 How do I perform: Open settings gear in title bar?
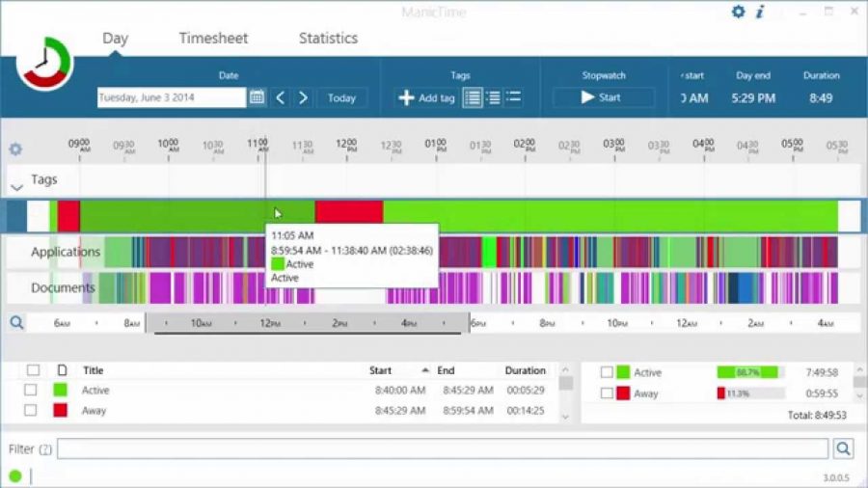pyautogui.click(x=738, y=12)
